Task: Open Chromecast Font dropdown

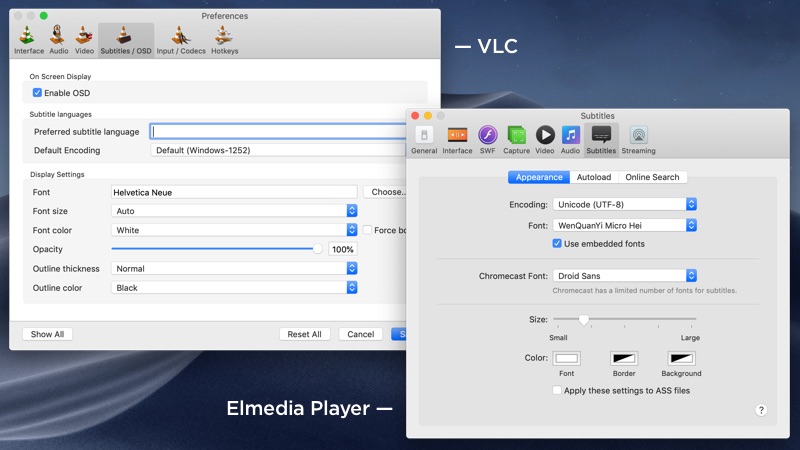Action: click(624, 276)
